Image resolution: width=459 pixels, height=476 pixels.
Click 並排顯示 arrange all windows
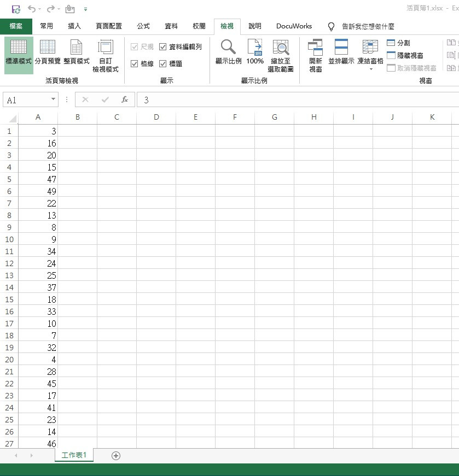(x=341, y=52)
